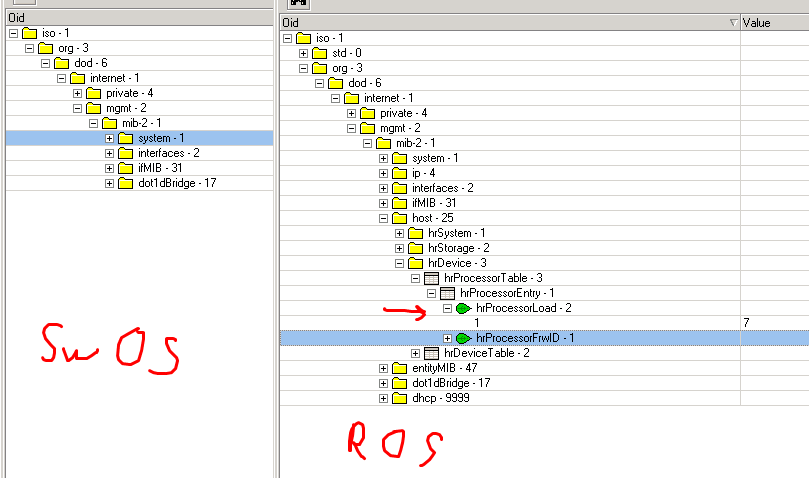The width and height of the screenshot is (809, 478).
Task: Click hrProcessorTable table icon
Action: click(431, 279)
